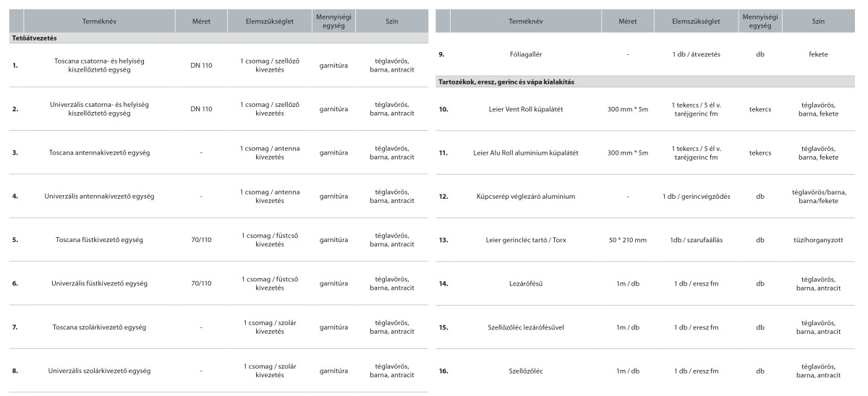The width and height of the screenshot is (868, 396).
Task: Click the 1 db / gerincvégződés cell
Action: (697, 196)
